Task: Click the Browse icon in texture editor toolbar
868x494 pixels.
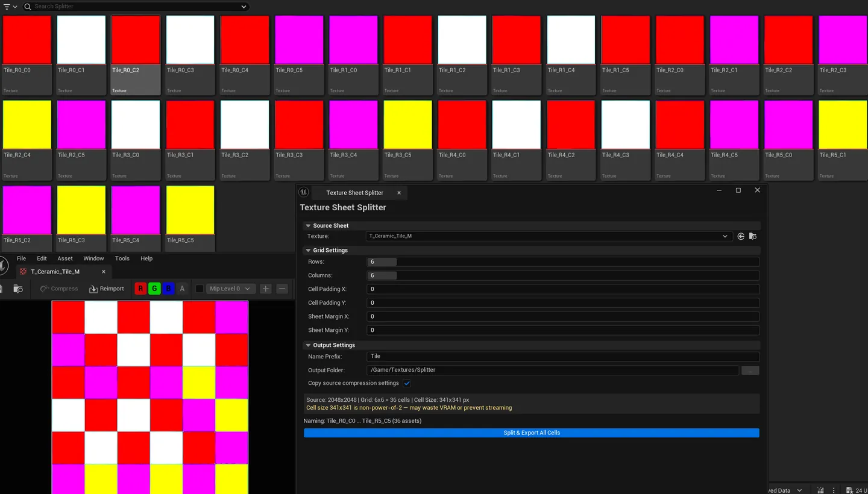Action: (18, 289)
